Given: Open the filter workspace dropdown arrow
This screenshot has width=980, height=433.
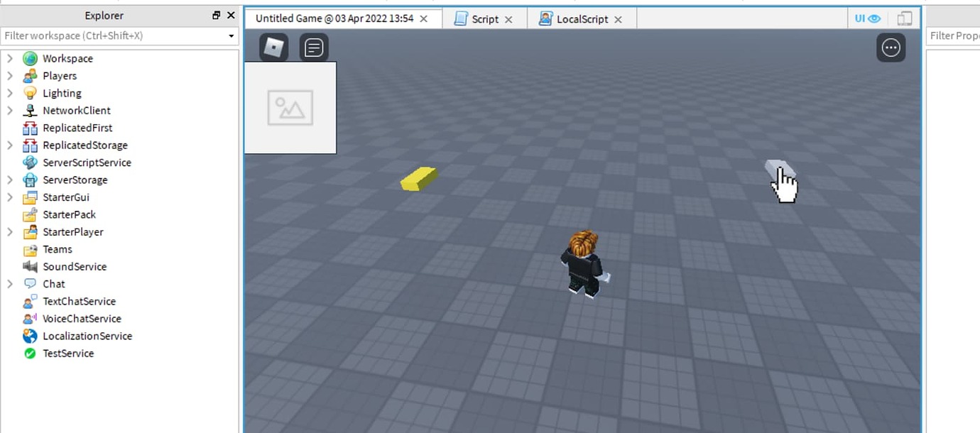Looking at the screenshot, I should click(x=230, y=35).
